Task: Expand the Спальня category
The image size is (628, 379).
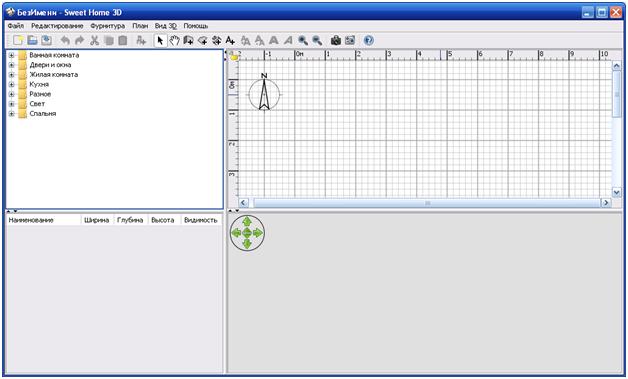Action: 11,114
